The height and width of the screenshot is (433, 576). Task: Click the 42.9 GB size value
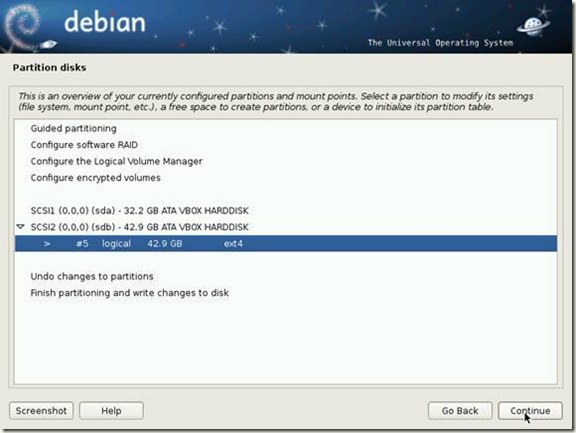[x=165, y=244]
